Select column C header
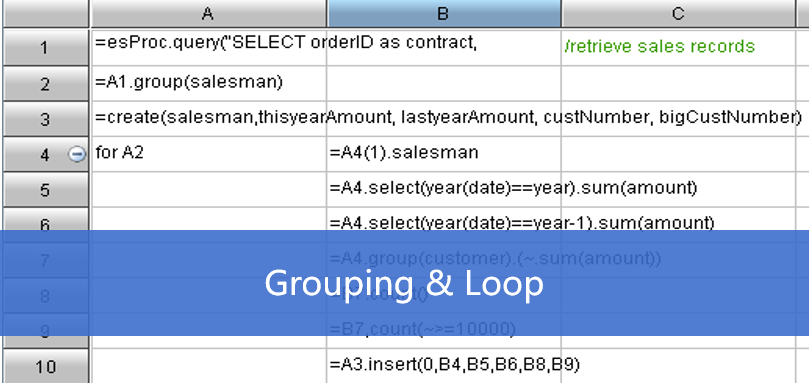809x383 pixels. 678,14
